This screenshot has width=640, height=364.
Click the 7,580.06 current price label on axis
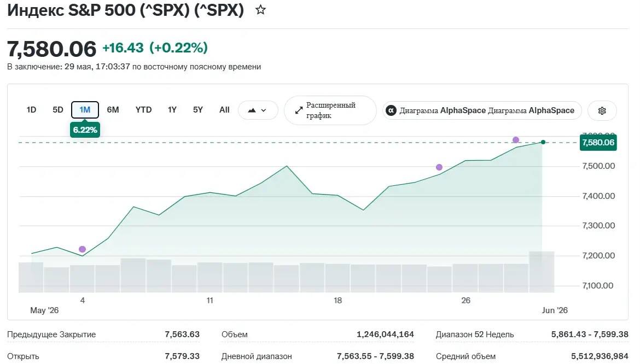pyautogui.click(x=598, y=142)
